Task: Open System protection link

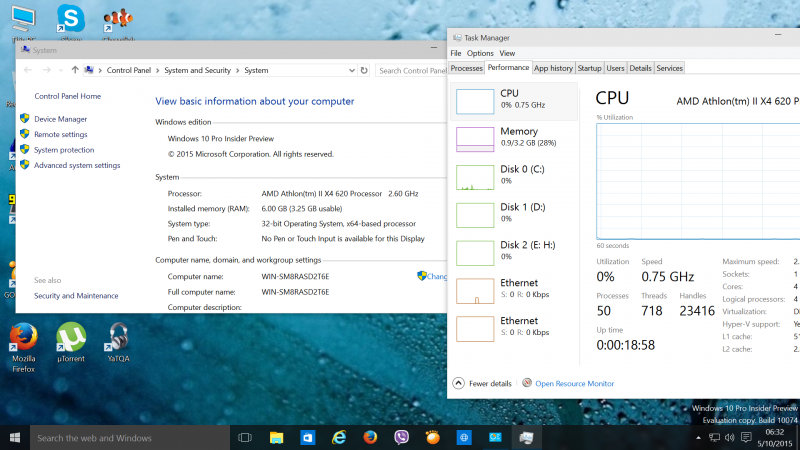Action: [64, 149]
